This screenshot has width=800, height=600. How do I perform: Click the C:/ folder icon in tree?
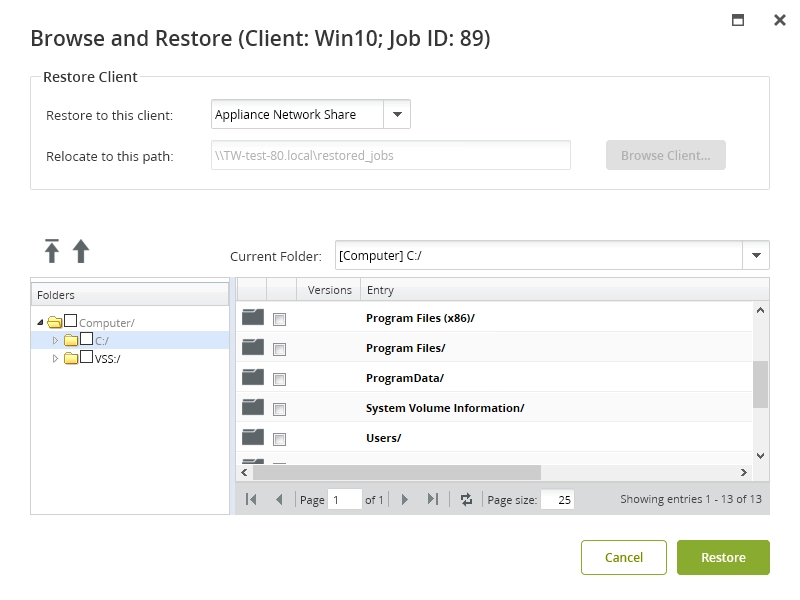(x=71, y=340)
